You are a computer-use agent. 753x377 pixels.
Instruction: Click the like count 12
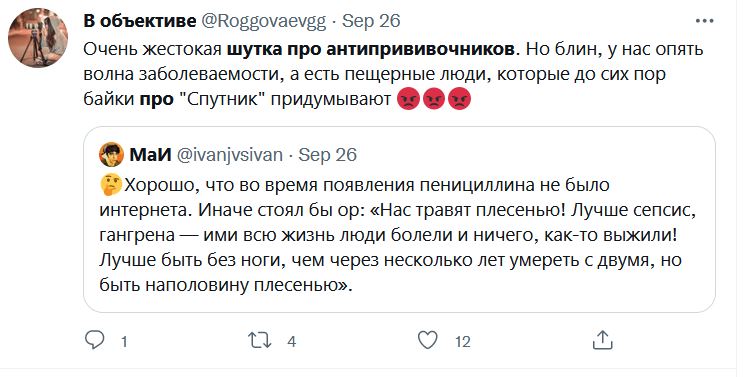[x=462, y=342]
